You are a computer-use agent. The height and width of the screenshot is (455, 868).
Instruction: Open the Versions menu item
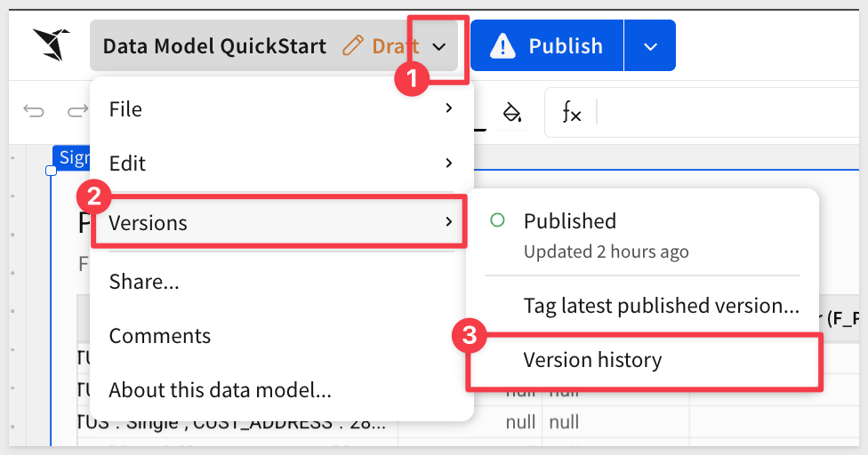pyautogui.click(x=281, y=222)
